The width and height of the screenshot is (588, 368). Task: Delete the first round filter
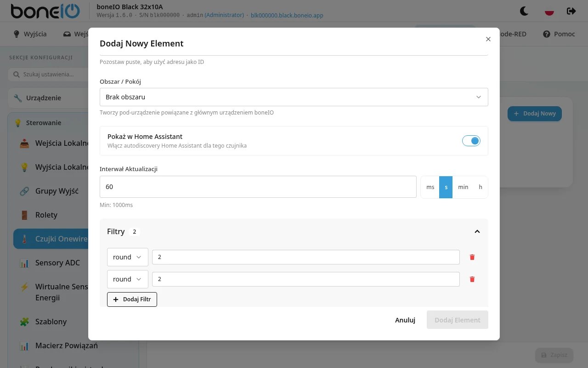coord(472,257)
